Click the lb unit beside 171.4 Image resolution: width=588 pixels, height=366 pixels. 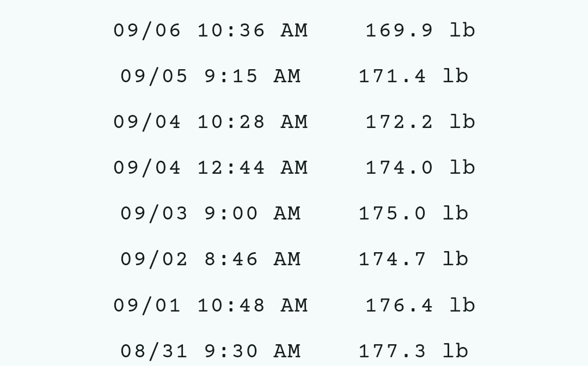456,76
